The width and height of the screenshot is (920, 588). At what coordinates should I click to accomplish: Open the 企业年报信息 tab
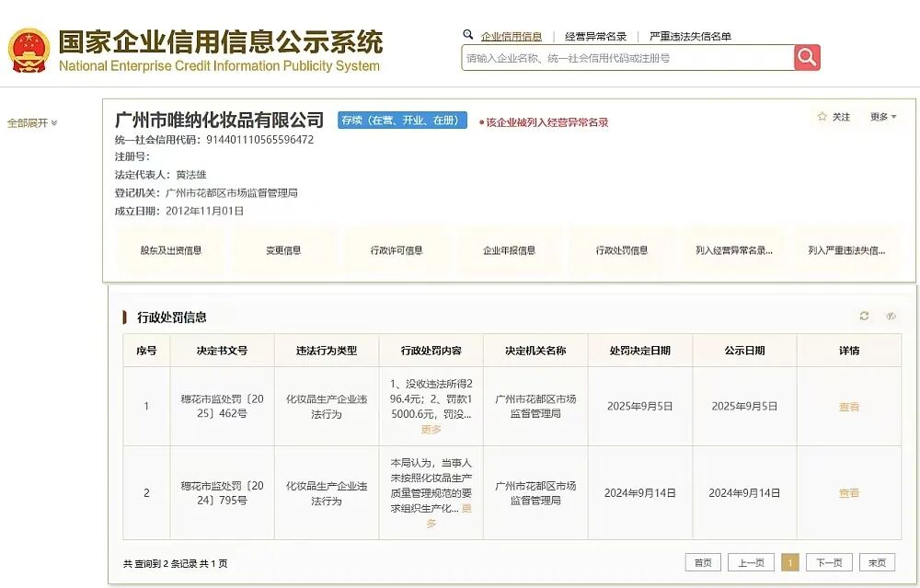[509, 250]
